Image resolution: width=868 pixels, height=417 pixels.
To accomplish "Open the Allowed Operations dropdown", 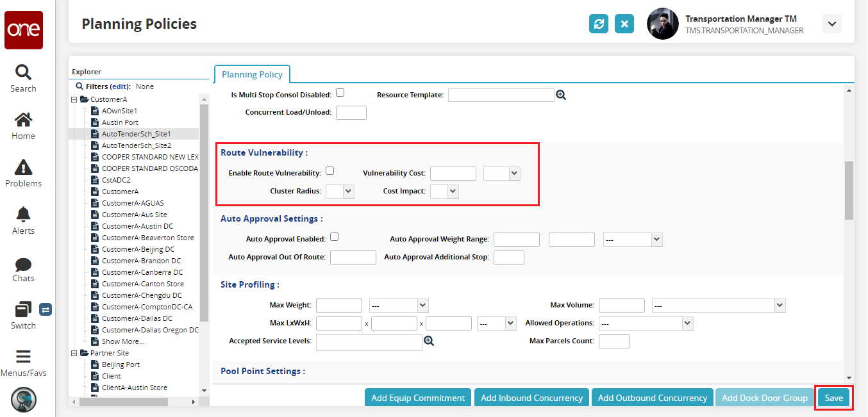I will click(646, 323).
